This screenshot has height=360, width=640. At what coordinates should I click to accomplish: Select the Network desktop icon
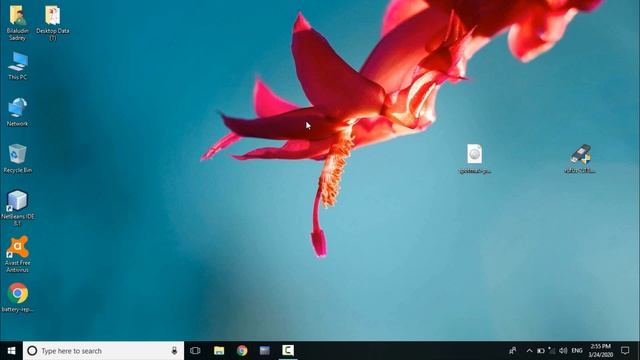(18, 112)
